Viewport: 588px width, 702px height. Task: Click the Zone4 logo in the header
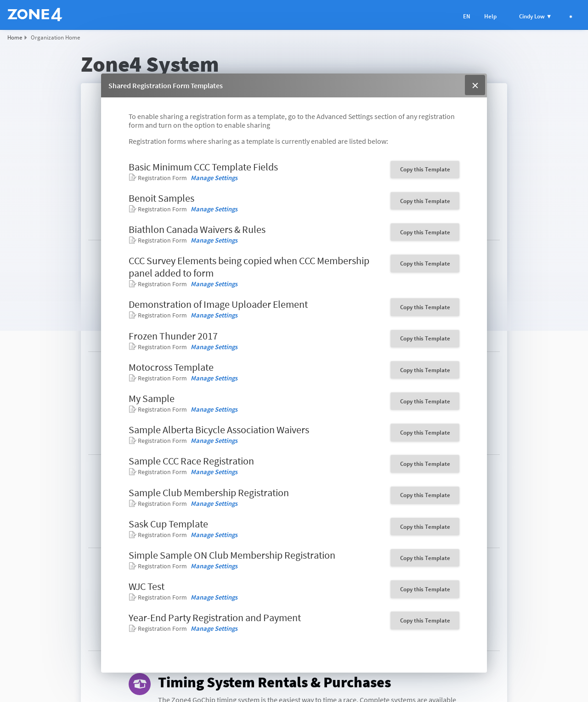(x=35, y=15)
